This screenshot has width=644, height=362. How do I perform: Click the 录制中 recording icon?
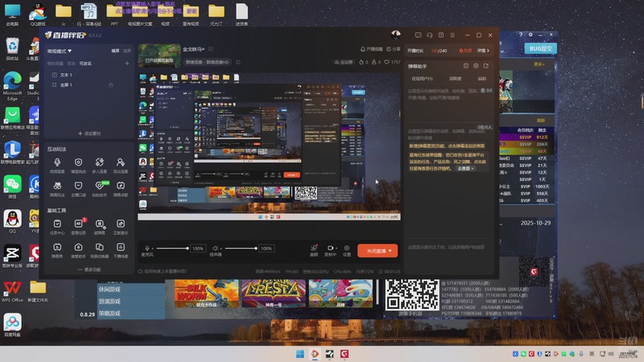click(330, 249)
